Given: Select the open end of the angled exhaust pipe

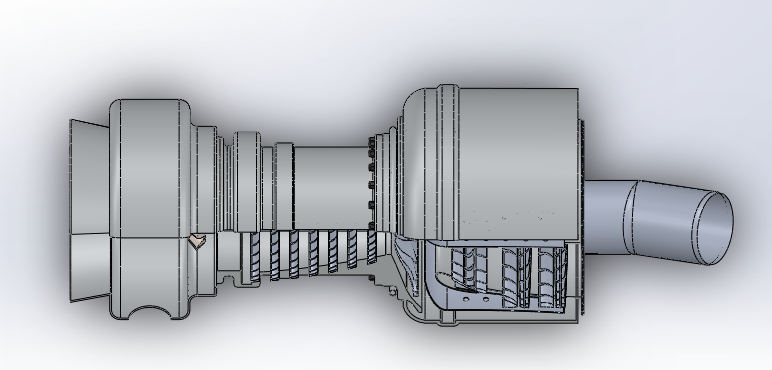Looking at the screenshot, I should pyautogui.click(x=713, y=228).
